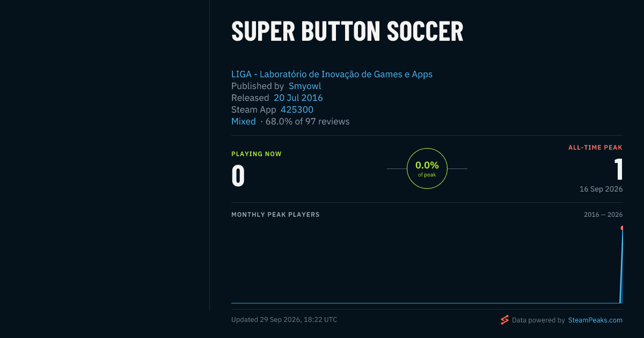Click the 0.0% of peak circle
Image resolution: width=644 pixels, height=338 pixels.
(x=427, y=168)
